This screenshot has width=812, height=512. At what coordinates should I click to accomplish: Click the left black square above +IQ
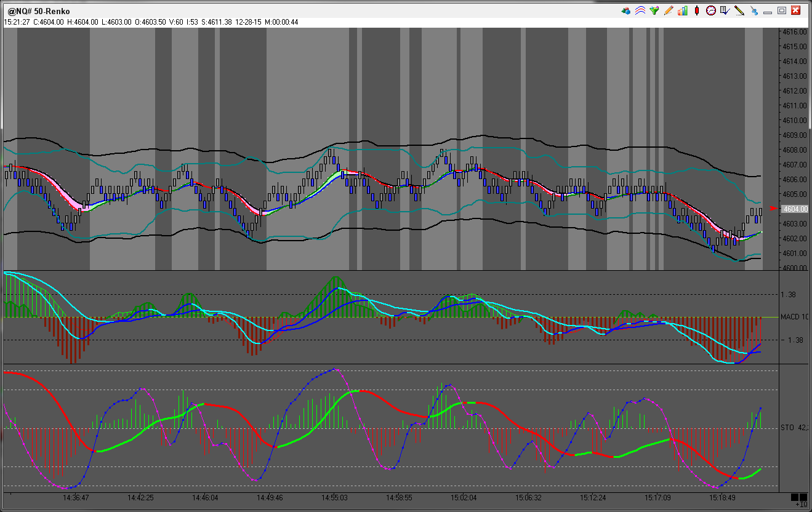pyautogui.click(x=794, y=497)
